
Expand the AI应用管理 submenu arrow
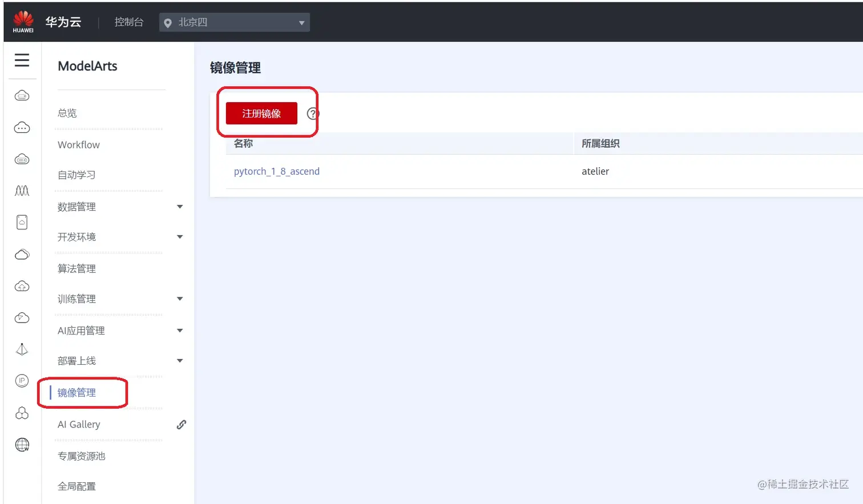180,330
